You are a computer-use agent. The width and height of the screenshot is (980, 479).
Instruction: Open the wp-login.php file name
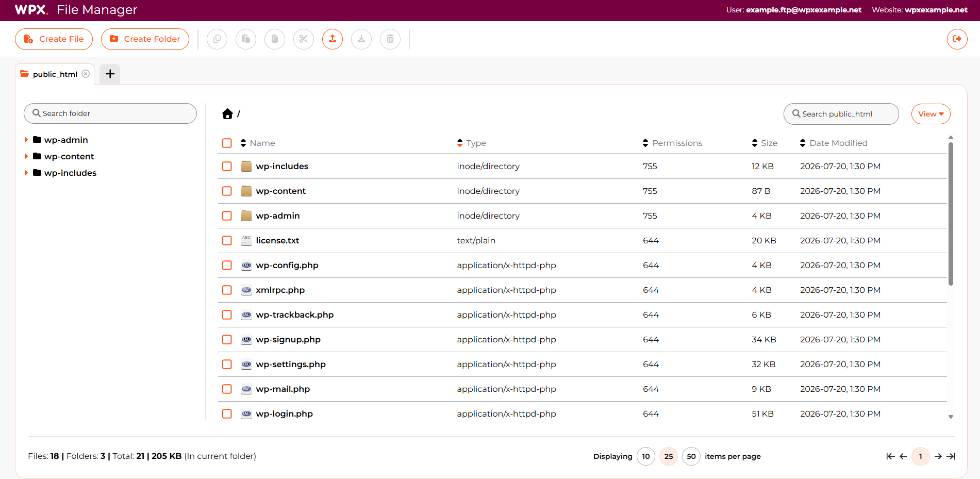pyautogui.click(x=284, y=414)
